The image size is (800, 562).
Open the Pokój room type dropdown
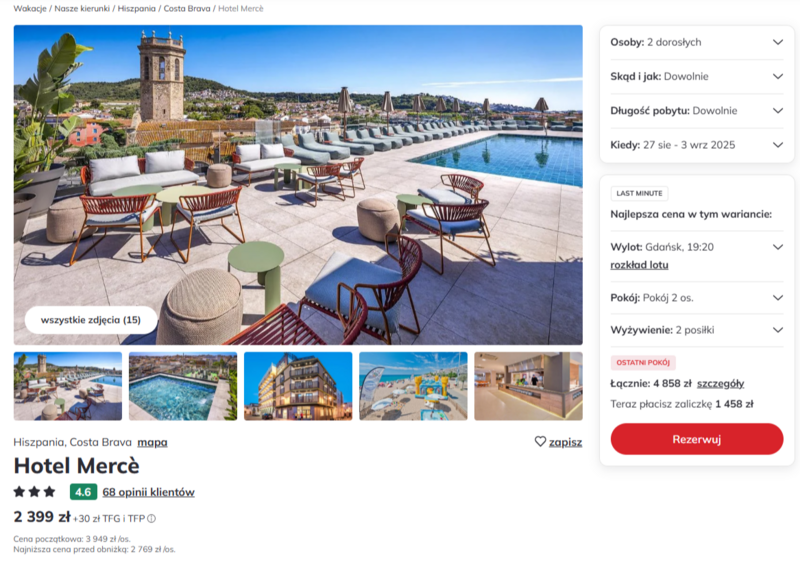697,298
